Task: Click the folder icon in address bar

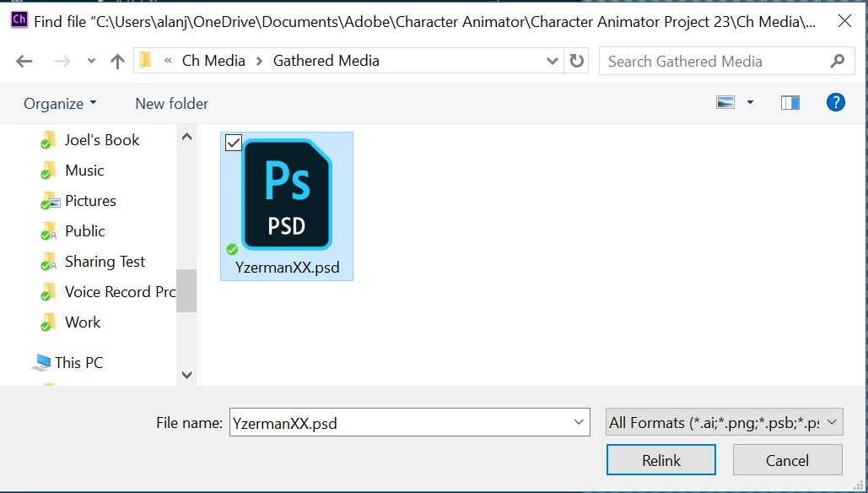Action: [x=145, y=60]
